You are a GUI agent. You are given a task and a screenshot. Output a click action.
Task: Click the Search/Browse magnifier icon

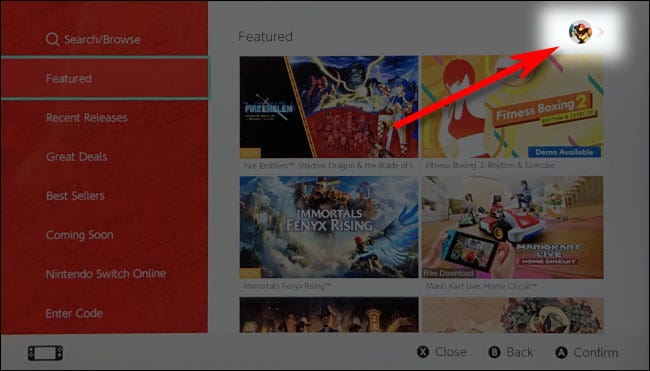[x=52, y=39]
